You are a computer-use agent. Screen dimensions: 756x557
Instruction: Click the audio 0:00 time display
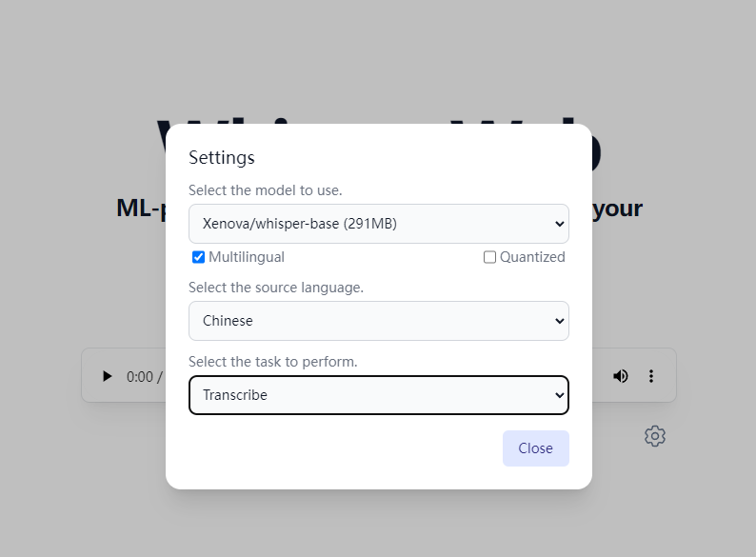coord(140,377)
